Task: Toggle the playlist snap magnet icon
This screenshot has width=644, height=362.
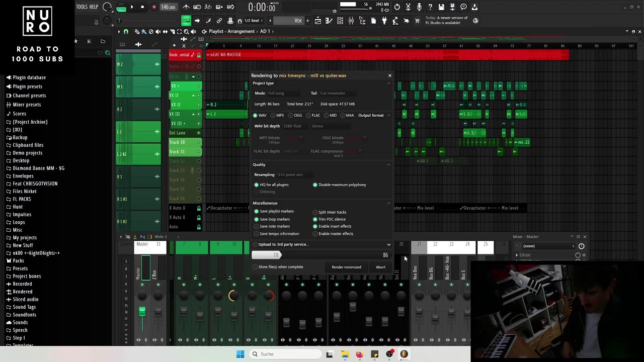Action: pos(126,32)
